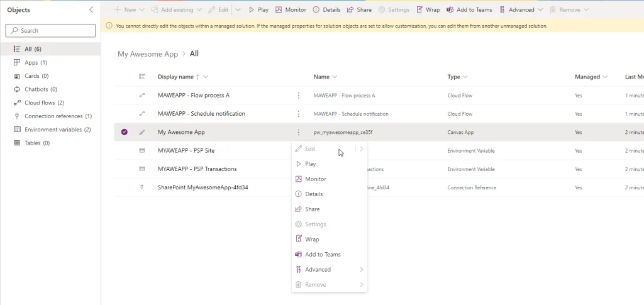Click the plug icon beside SharePoint MyAwesomeApp-4fd34
644x305 pixels.
(x=142, y=187)
